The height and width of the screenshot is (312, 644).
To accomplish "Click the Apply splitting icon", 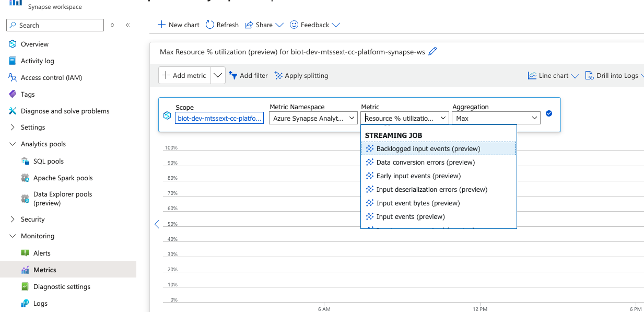I will 279,76.
